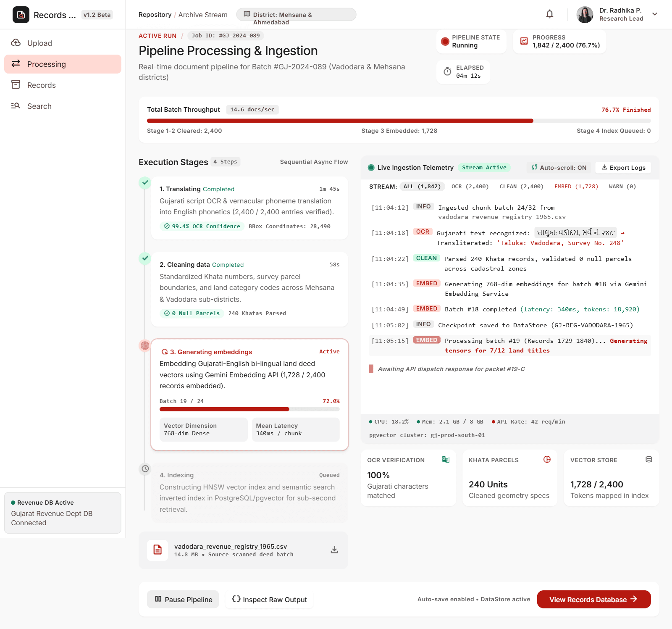Toggle Auto-scroll ON switch
The height and width of the screenshot is (629, 672).
[x=559, y=168]
